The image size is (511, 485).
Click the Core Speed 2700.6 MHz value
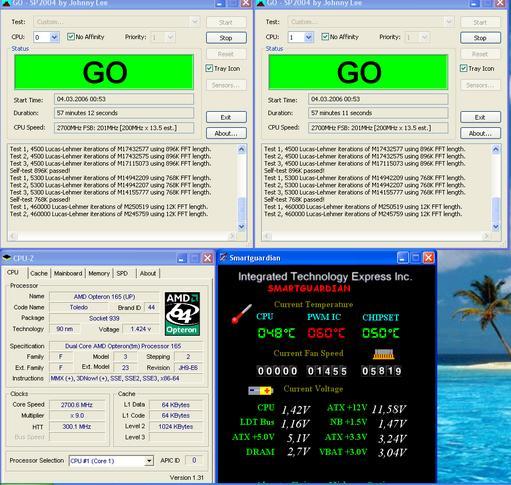(77, 405)
